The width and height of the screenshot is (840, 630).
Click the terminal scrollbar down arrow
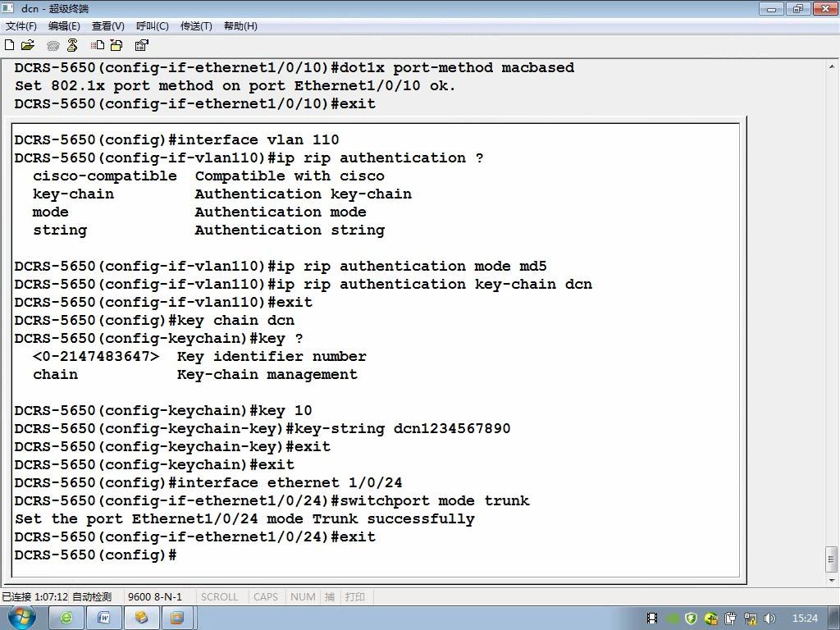[x=832, y=580]
